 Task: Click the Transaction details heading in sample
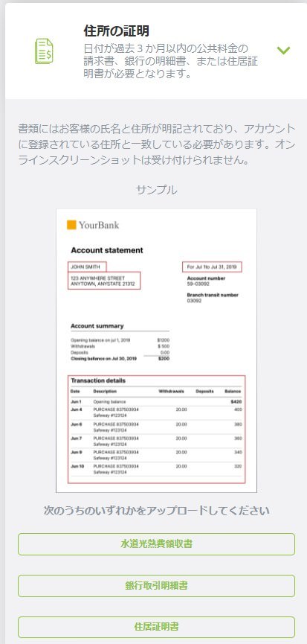click(x=98, y=380)
